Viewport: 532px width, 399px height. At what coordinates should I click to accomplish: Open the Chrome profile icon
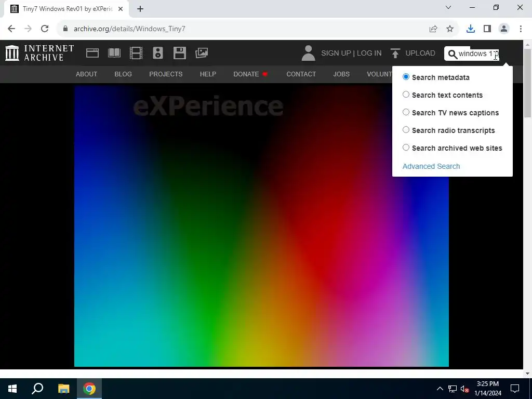click(504, 29)
